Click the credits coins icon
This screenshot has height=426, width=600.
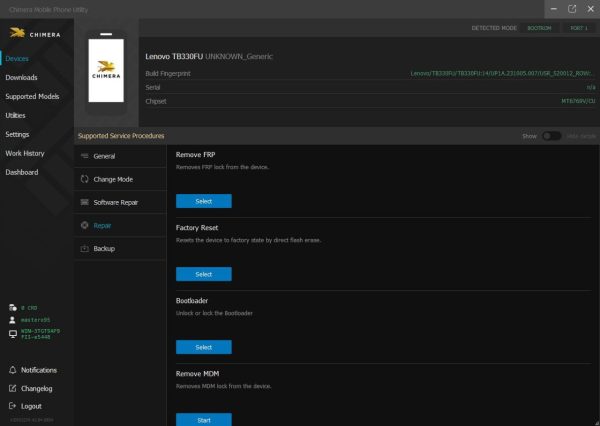point(13,307)
